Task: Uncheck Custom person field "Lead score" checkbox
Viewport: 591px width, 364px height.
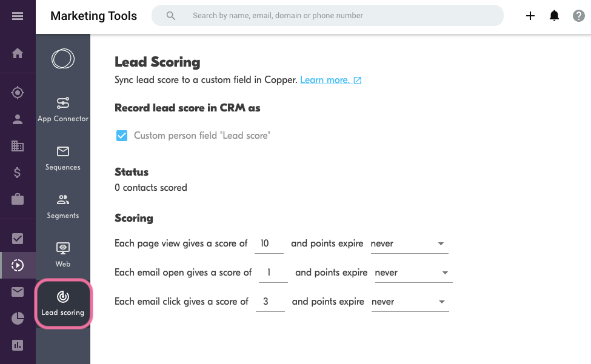Action: click(122, 136)
